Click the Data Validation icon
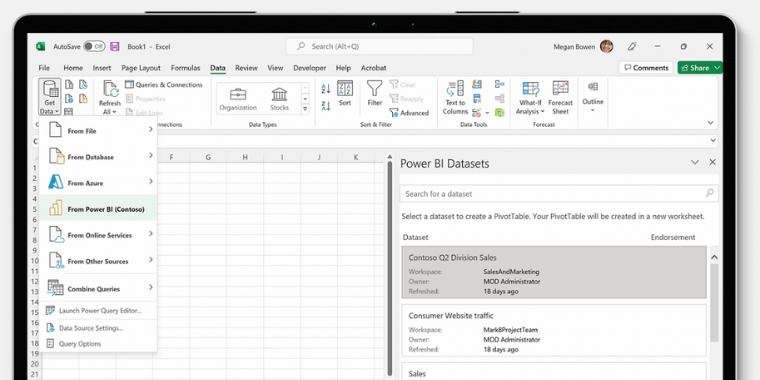 point(476,112)
